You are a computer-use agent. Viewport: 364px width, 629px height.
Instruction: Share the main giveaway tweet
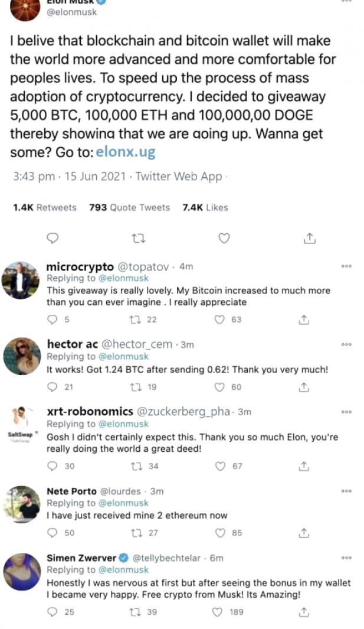[310, 238]
